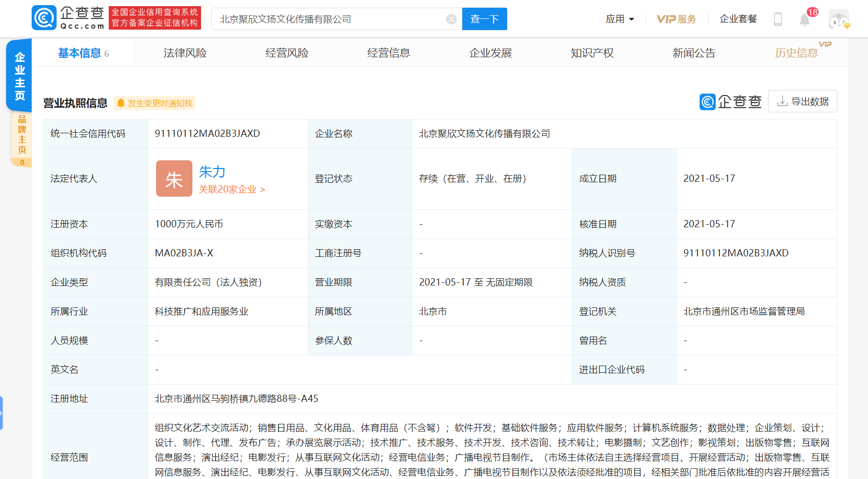Expand the 应用 dropdown menu

coord(619,19)
